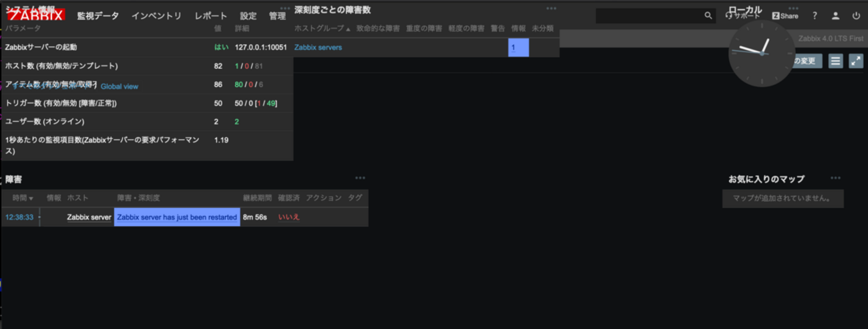Screen dimensions: 868x329
Task: Click the analog clock face
Action: tap(761, 53)
